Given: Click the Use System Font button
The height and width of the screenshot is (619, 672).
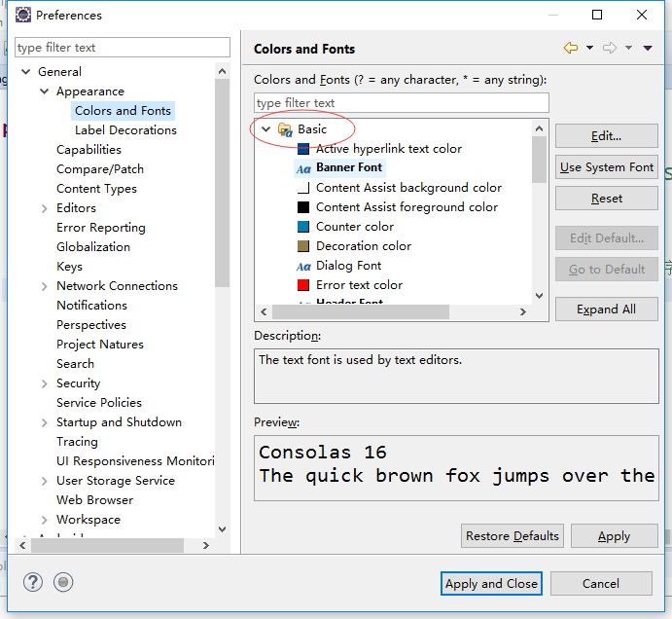Looking at the screenshot, I should 606,167.
